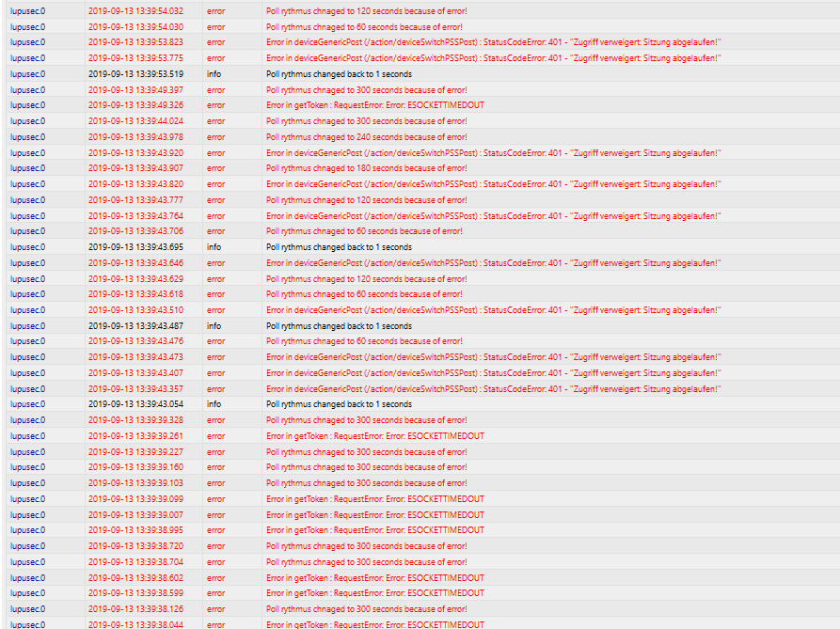Click info row at 13:39:53.519
Image resolution: width=840 pixels, height=629 pixels.
pyautogui.click(x=423, y=74)
